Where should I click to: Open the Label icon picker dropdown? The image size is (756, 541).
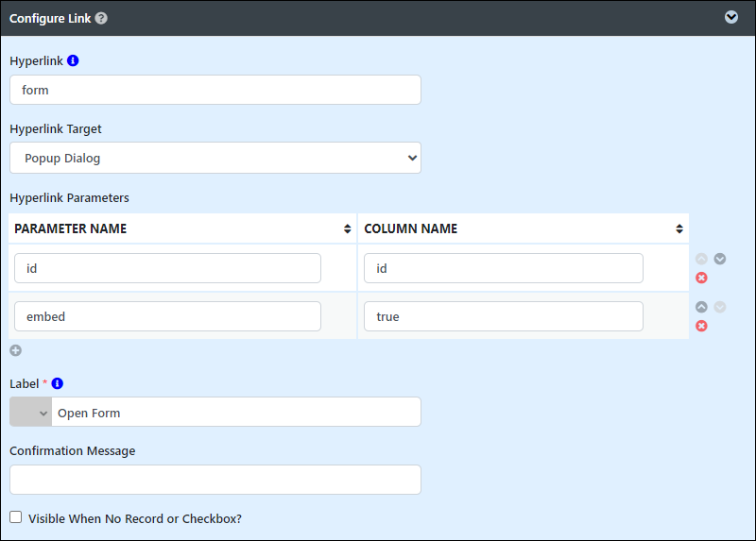tap(31, 412)
